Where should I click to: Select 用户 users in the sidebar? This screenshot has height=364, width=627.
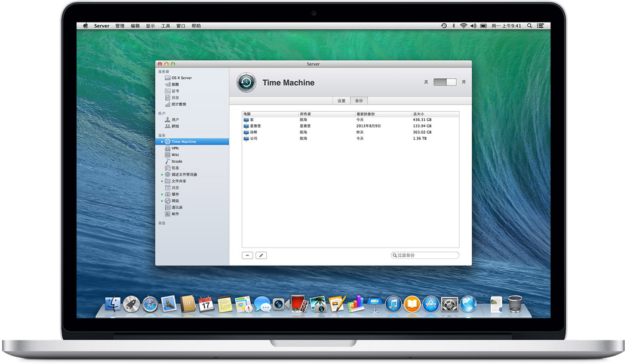(172, 119)
